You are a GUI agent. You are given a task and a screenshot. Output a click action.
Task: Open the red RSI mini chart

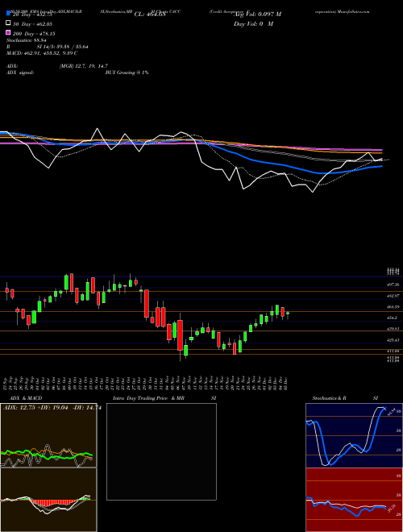[x=354, y=500]
